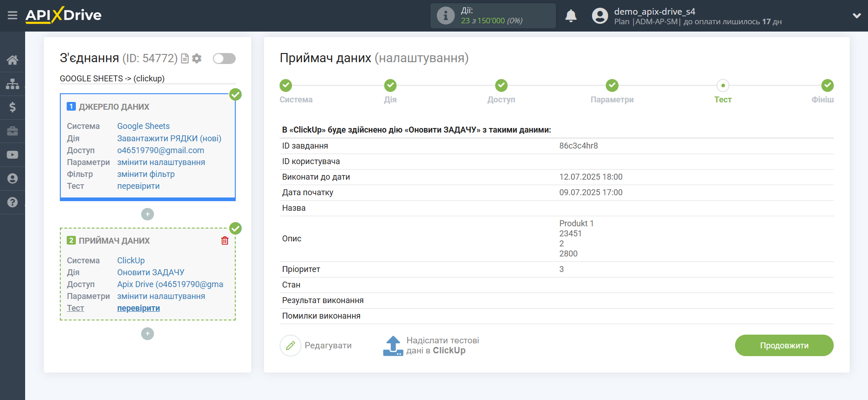Click the ДЖЕРЕЛО ДАНИХ block header
This screenshot has height=400, width=868.
click(x=114, y=107)
